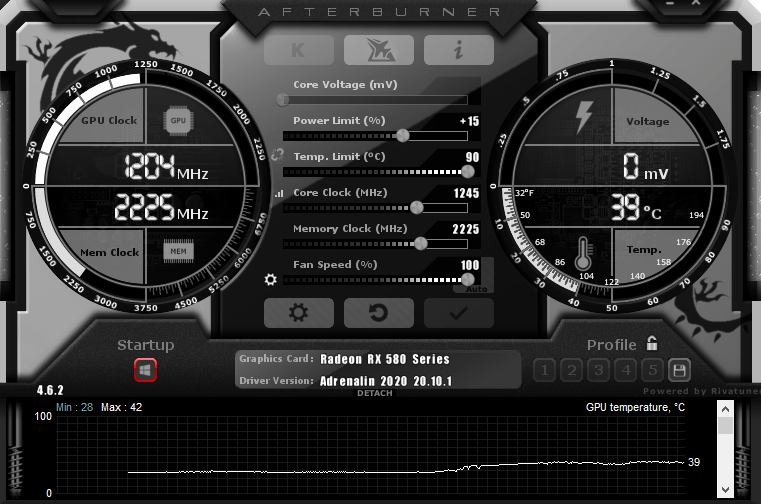Open settings with the large gear button
761x504 pixels.
coord(298,313)
